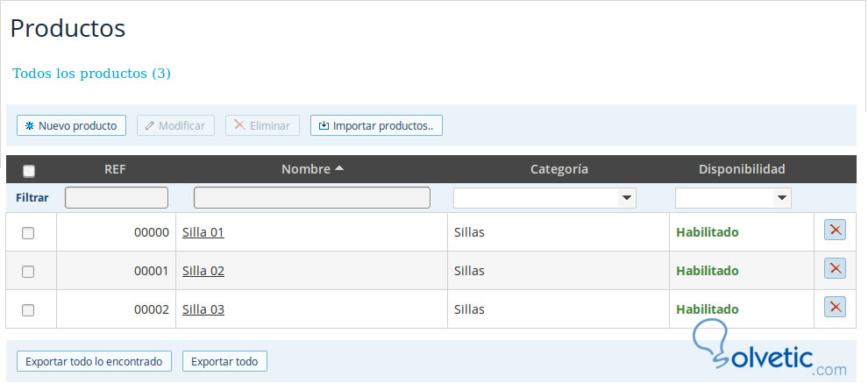Check the checkbox for product 00000

pos(28,233)
